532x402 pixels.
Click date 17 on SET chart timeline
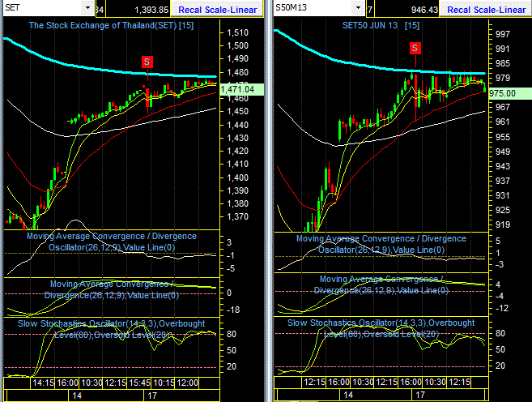pyautogui.click(x=152, y=396)
